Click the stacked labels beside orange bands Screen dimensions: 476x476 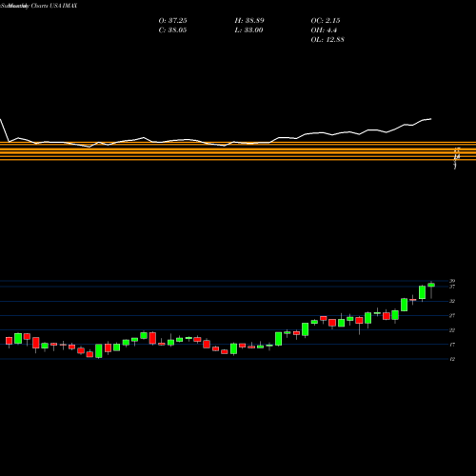click(x=457, y=158)
